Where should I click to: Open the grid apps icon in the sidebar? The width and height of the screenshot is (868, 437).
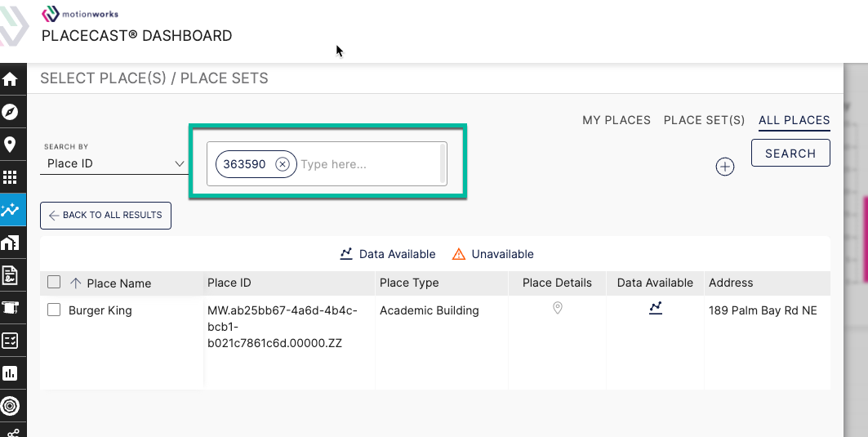tap(10, 177)
